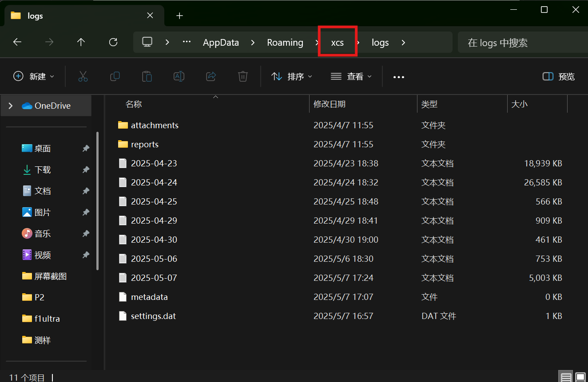Expand chevron after xcs breadcrumb
The width and height of the screenshot is (588, 382).
(x=358, y=42)
